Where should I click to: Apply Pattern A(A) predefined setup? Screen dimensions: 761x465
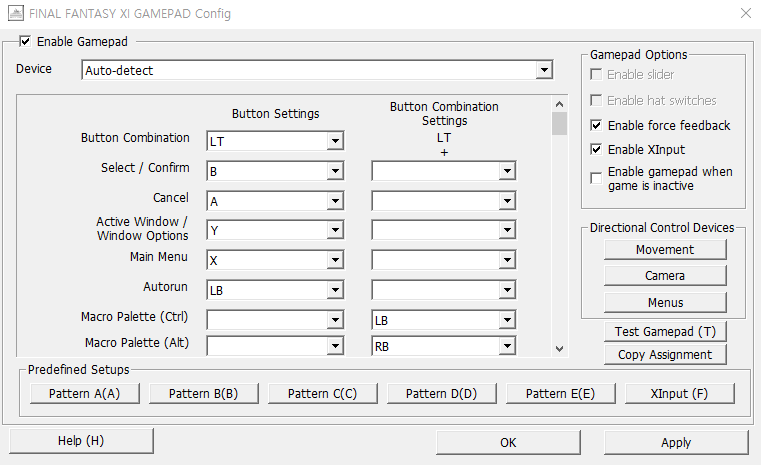pyautogui.click(x=84, y=393)
